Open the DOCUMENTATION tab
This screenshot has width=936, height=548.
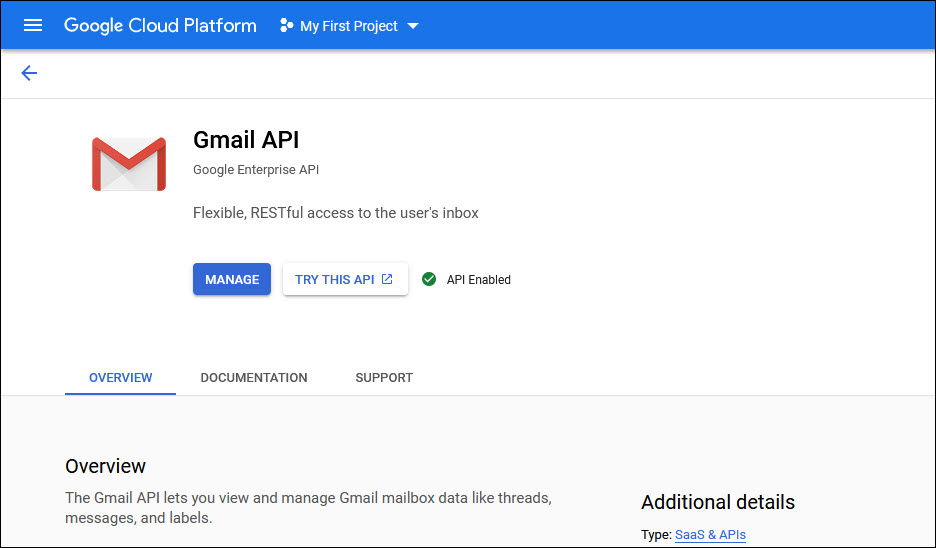click(254, 378)
